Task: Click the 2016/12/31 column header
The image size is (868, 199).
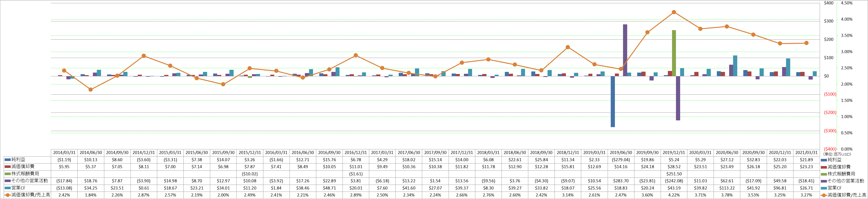Action: click(356, 153)
